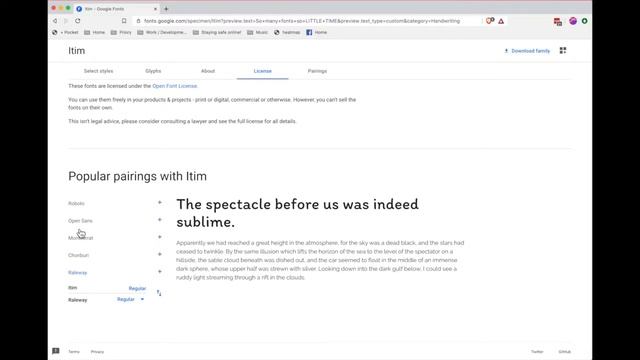Screen dimensions: 640x360
Task: Select Roboto in pairings list
Action: click(x=76, y=203)
